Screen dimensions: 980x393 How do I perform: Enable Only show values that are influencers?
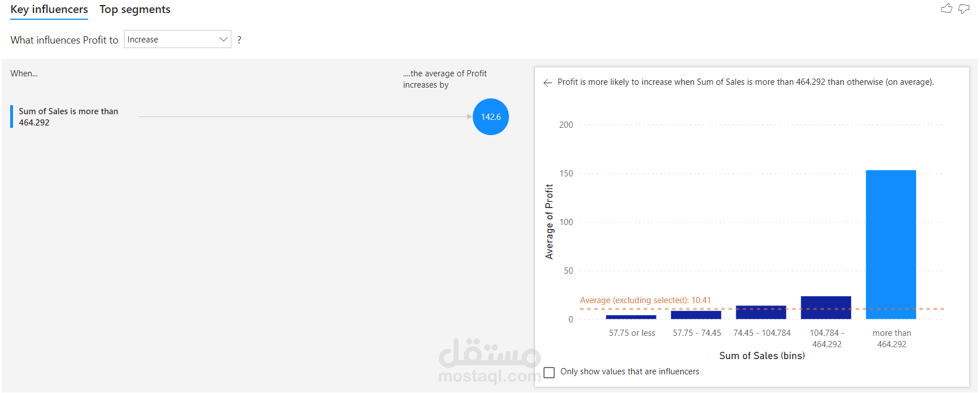(549, 373)
